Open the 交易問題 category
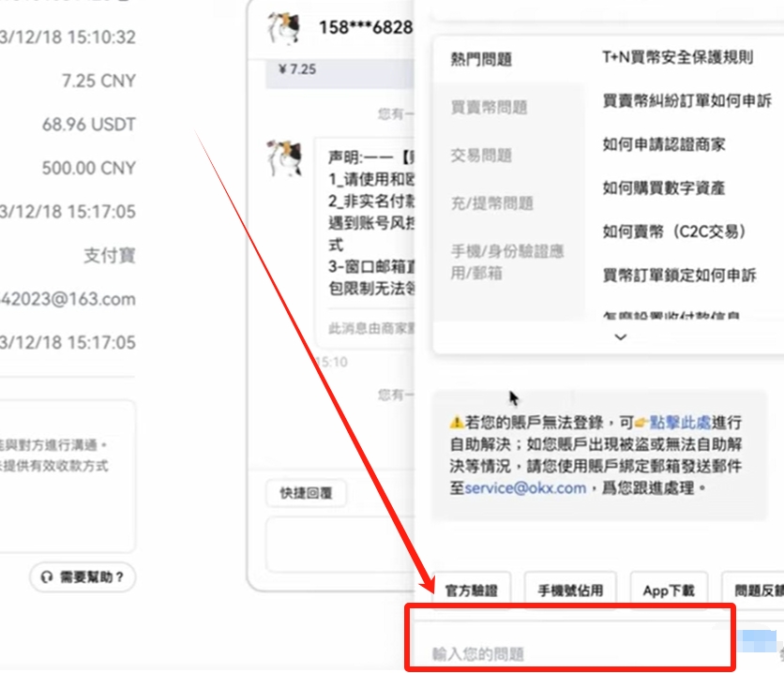 coord(481,156)
